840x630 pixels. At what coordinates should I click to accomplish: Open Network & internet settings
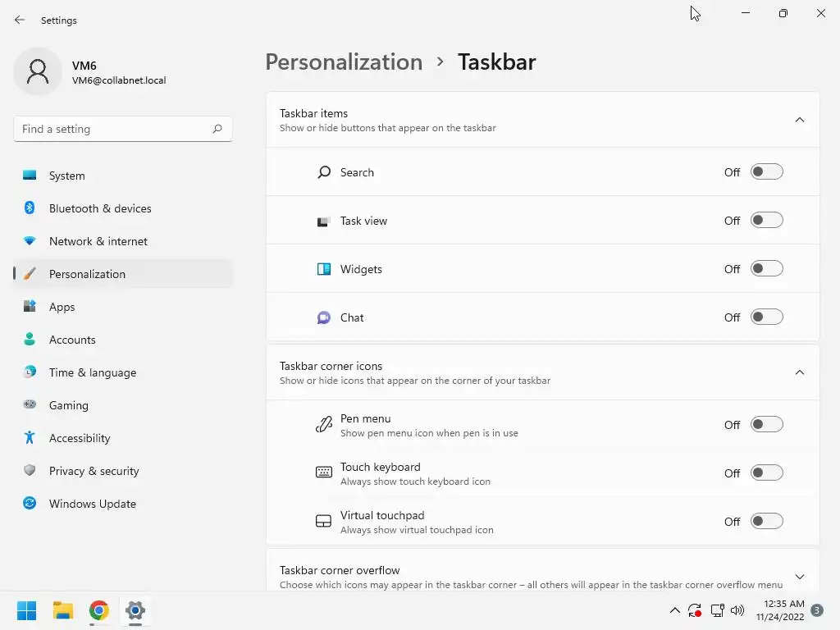(x=123, y=241)
